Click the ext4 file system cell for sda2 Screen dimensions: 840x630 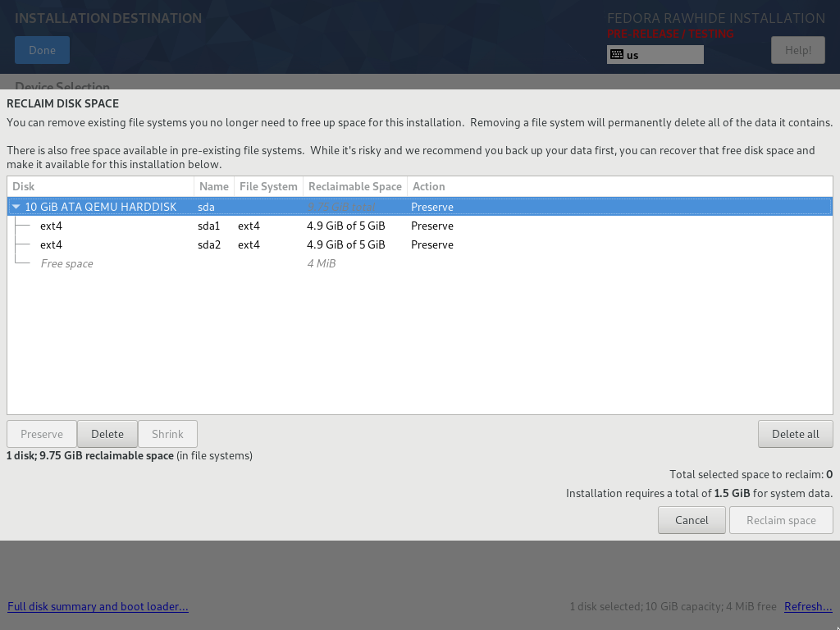249,244
